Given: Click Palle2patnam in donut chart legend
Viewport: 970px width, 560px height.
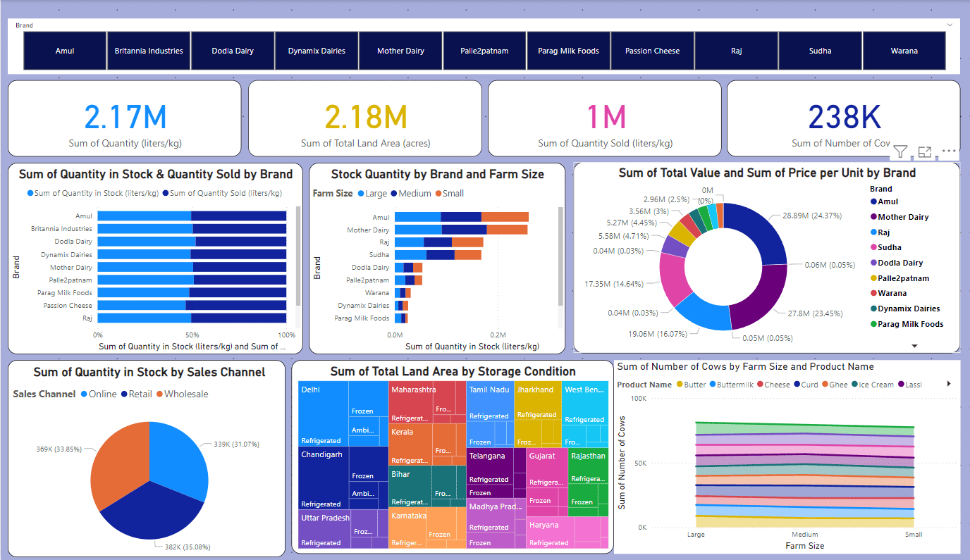Looking at the screenshot, I should 899,278.
